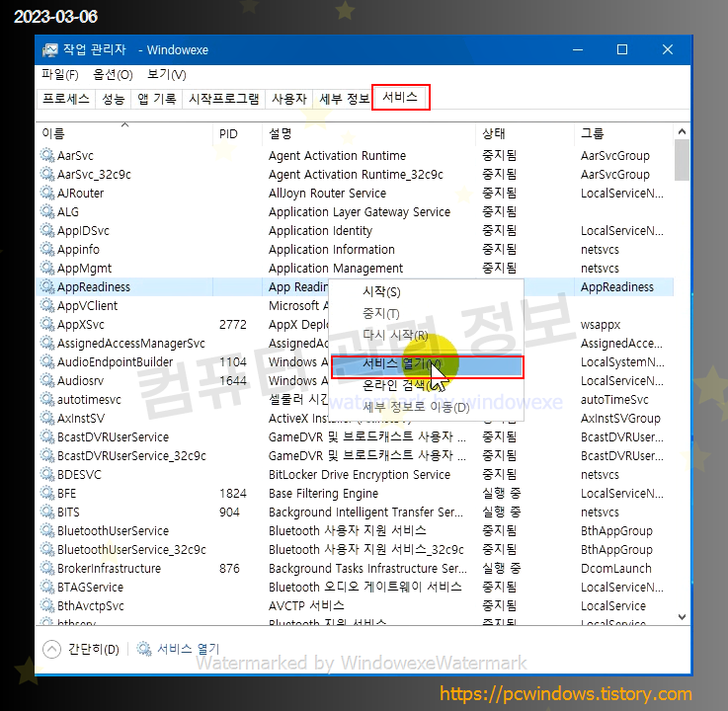Click the gear icon beside AudioEndpointBuilder
728x711 pixels.
46,361
